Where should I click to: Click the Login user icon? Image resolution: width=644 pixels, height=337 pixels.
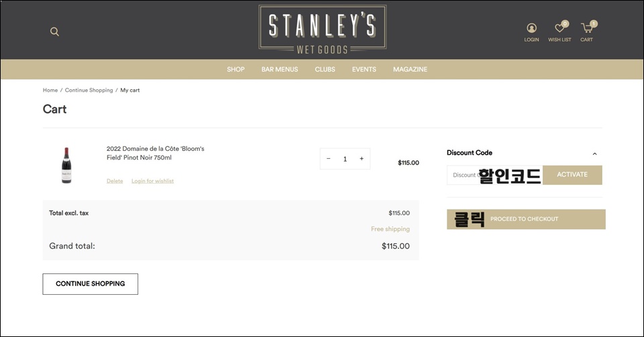pyautogui.click(x=531, y=28)
